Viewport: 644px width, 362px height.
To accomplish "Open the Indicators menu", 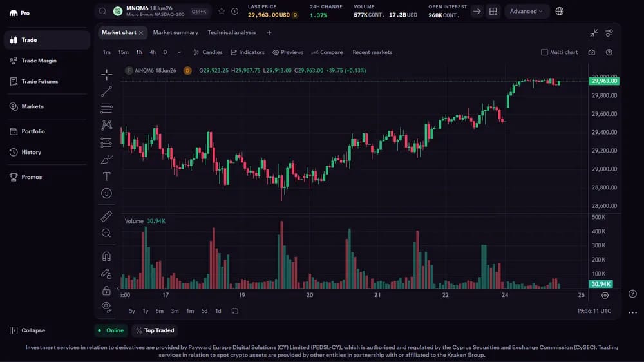I will pyautogui.click(x=248, y=52).
